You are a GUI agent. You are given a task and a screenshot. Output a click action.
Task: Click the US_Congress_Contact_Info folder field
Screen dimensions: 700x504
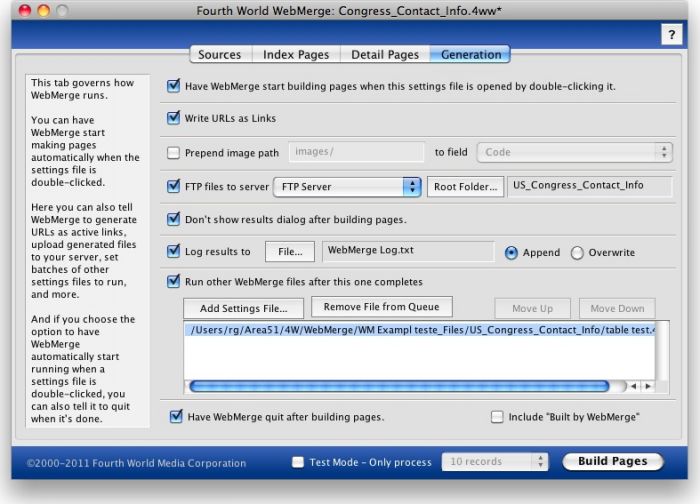point(589,186)
